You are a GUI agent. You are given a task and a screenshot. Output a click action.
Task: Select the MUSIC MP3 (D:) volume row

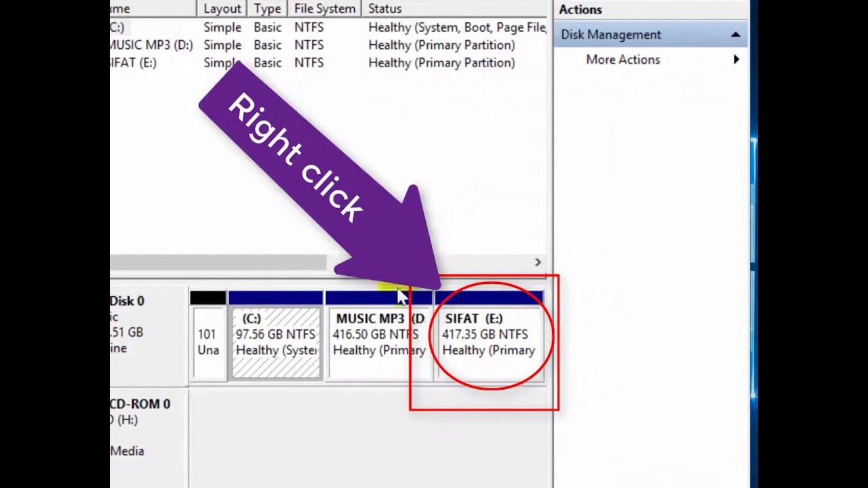point(328,45)
